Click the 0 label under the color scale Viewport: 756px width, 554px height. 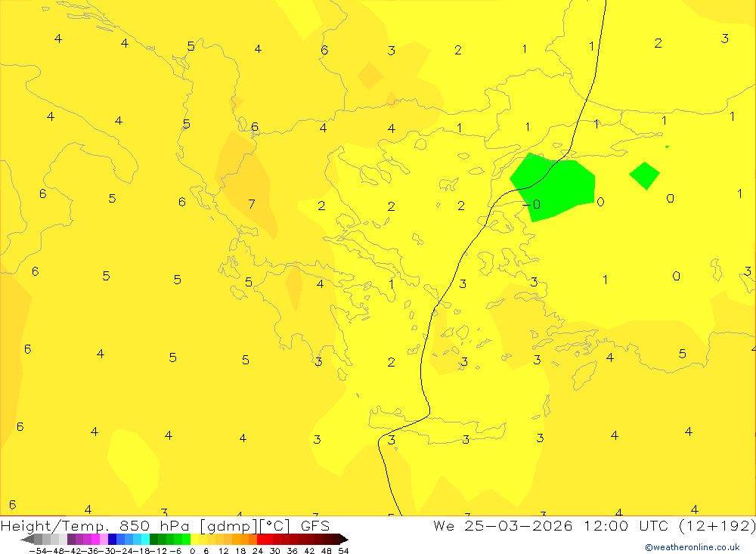pyautogui.click(x=192, y=551)
